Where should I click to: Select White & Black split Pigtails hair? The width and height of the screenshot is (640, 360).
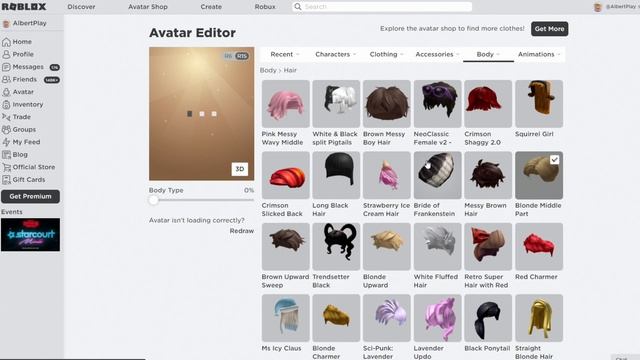pyautogui.click(x=336, y=104)
